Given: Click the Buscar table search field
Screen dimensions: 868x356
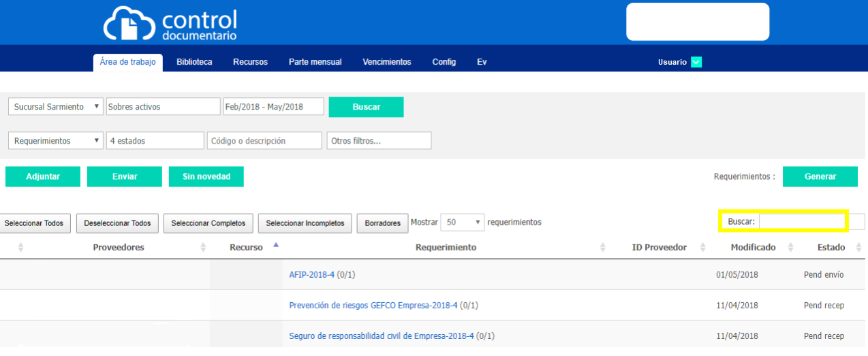Looking at the screenshot, I should coord(801,222).
